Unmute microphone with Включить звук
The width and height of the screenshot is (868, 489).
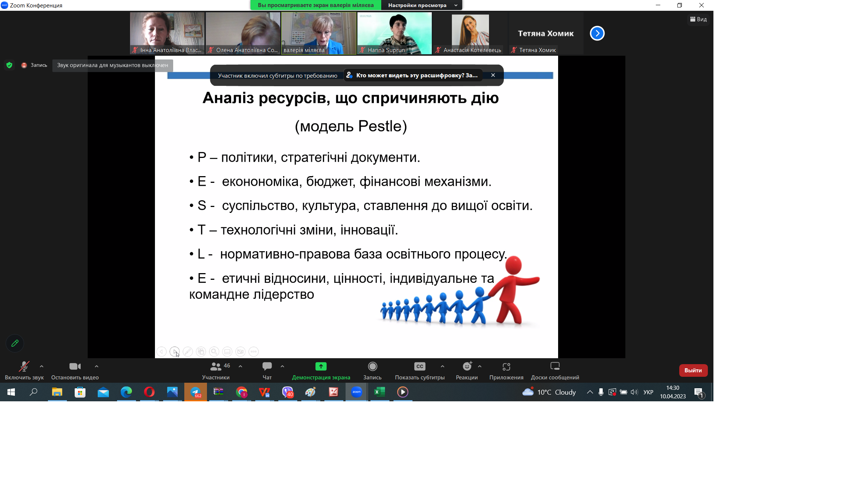click(x=24, y=371)
